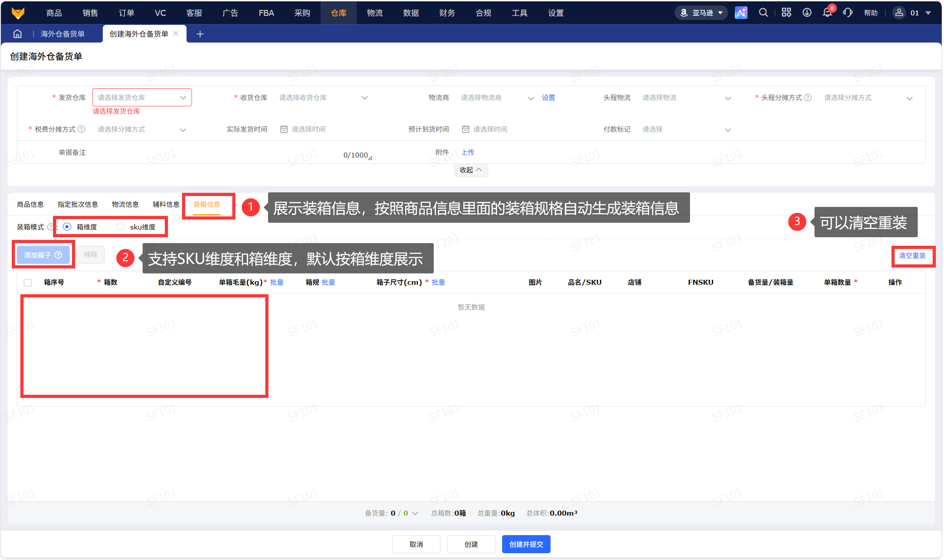
Task: Tick the select-all checkbox in table header
Action: [28, 282]
